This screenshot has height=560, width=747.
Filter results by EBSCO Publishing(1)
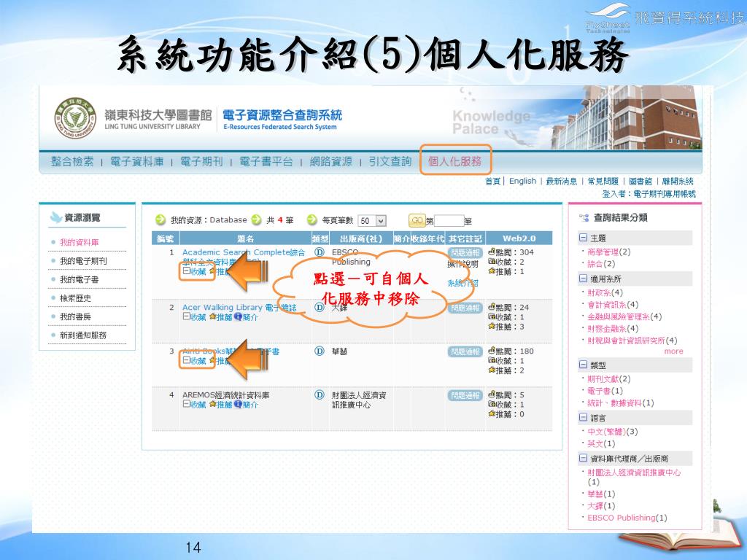[x=627, y=518]
